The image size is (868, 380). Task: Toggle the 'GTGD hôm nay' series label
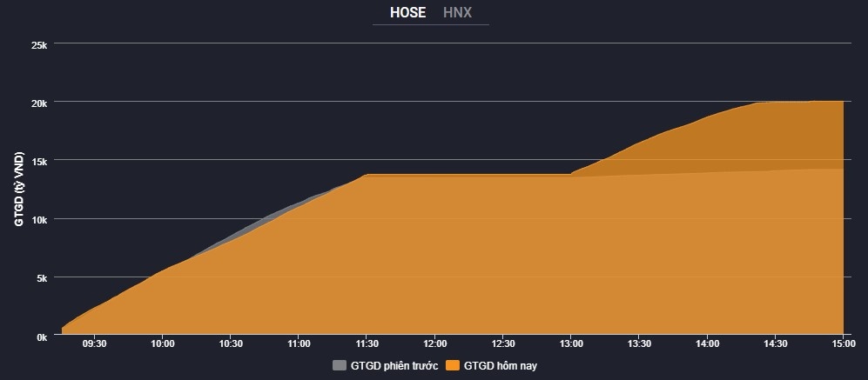pos(499,365)
